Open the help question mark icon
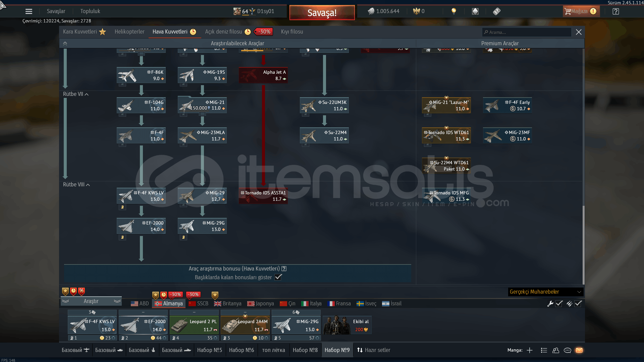Image resolution: width=644 pixels, height=362 pixels. (x=616, y=11)
